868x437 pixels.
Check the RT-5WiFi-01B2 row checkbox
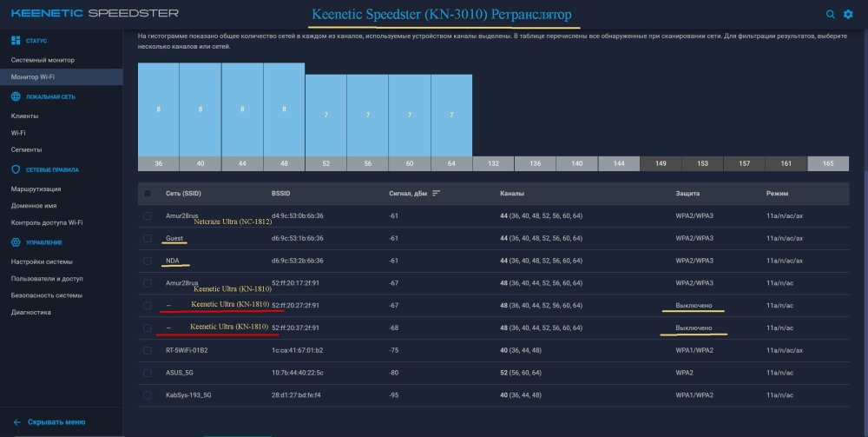pos(148,351)
